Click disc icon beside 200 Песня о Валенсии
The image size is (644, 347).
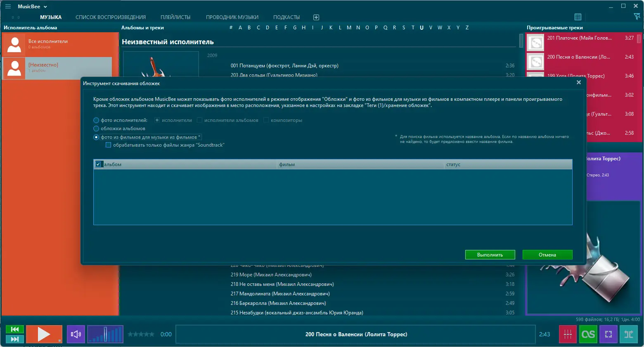click(536, 62)
